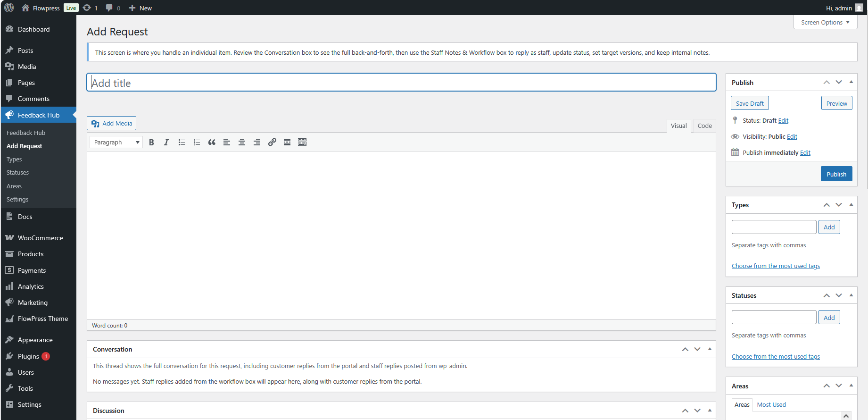Open the Paragraph format dropdown
Viewport: 868px width, 420px height.
click(x=116, y=142)
